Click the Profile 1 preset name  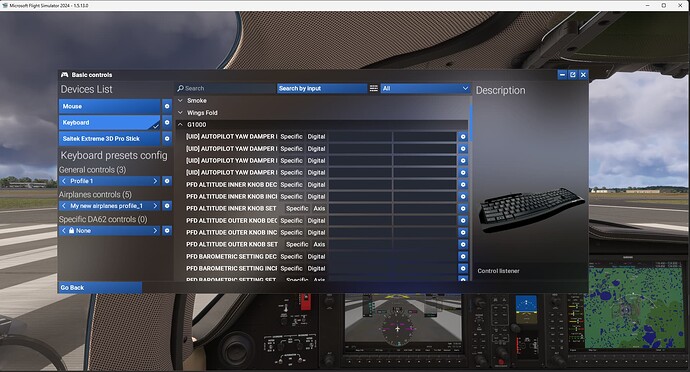tap(81, 181)
